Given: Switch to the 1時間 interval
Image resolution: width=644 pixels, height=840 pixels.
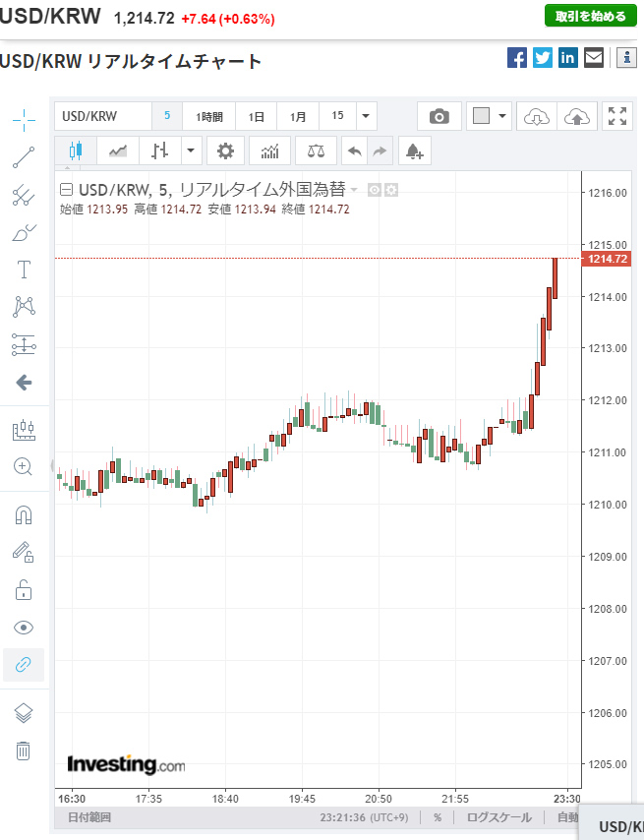Looking at the screenshot, I should (x=208, y=116).
